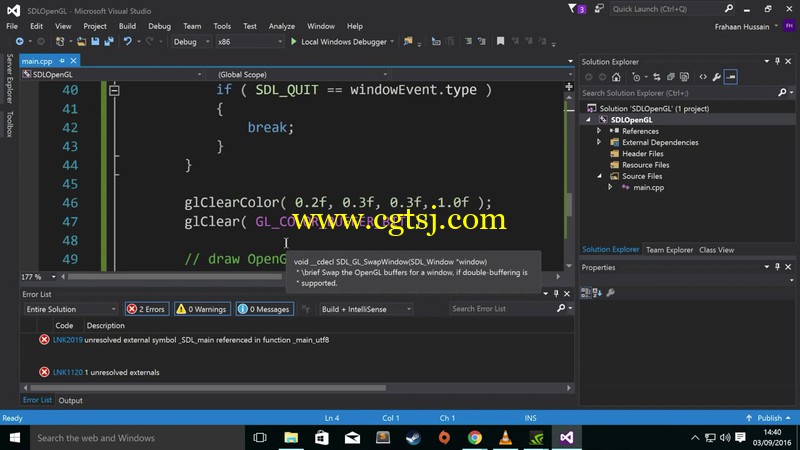Click the LNK2019 error code link
Image resolution: width=800 pixels, height=450 pixels.
click(67, 340)
